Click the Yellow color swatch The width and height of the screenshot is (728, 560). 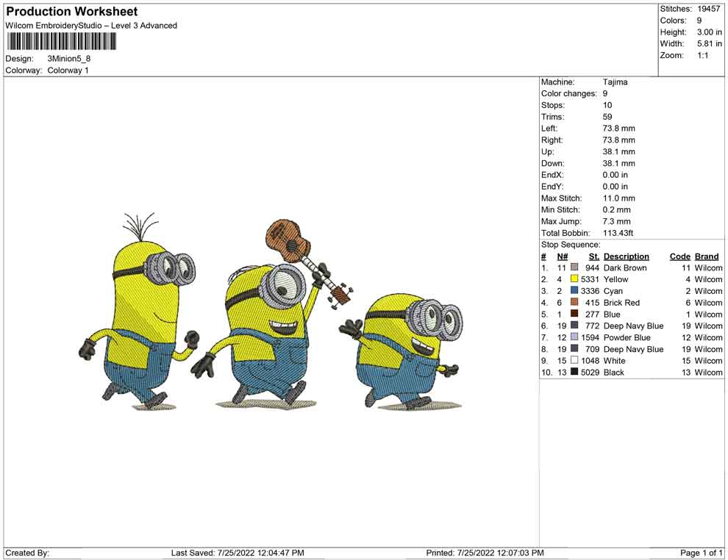pos(574,279)
